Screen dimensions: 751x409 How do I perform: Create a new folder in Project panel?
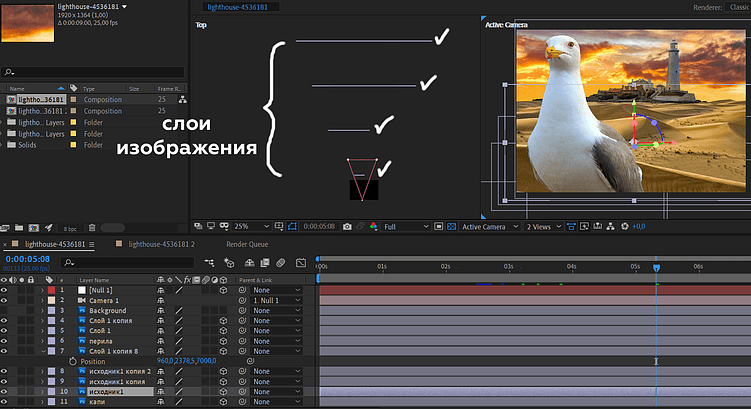pos(19,228)
